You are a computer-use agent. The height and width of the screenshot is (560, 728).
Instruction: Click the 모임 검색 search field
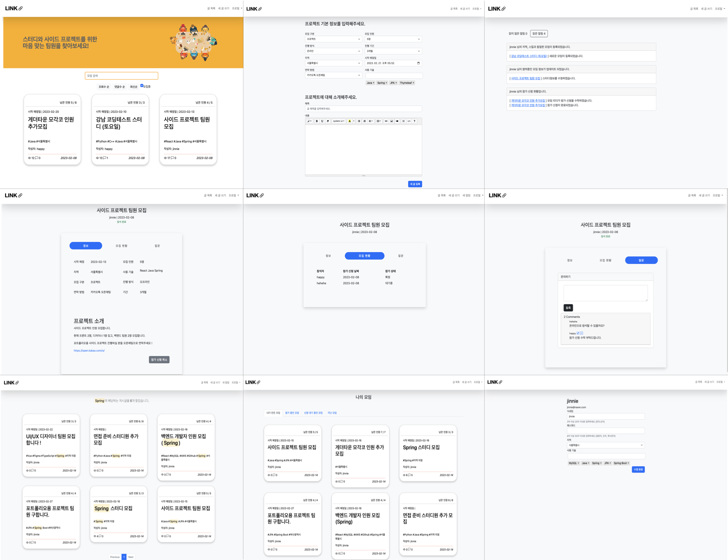[121, 76]
